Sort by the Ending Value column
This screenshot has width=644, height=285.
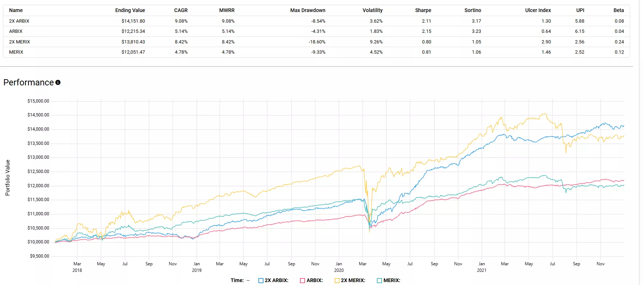point(130,10)
